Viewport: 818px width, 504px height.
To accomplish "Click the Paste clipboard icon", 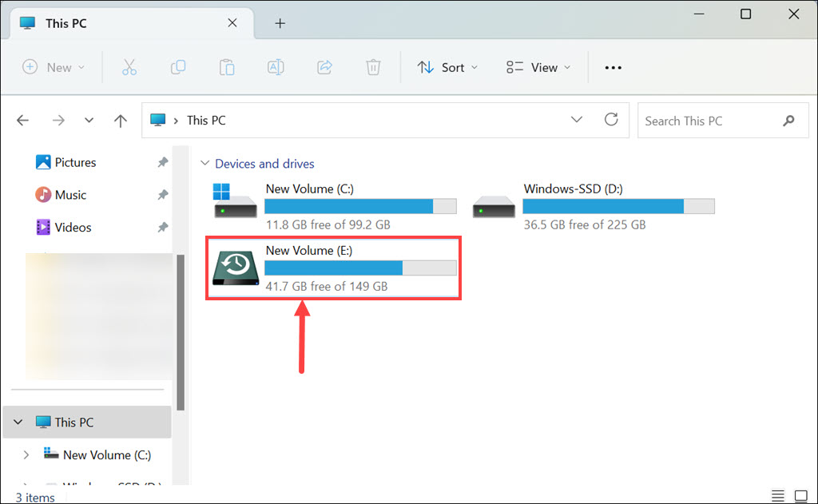I will coord(227,68).
